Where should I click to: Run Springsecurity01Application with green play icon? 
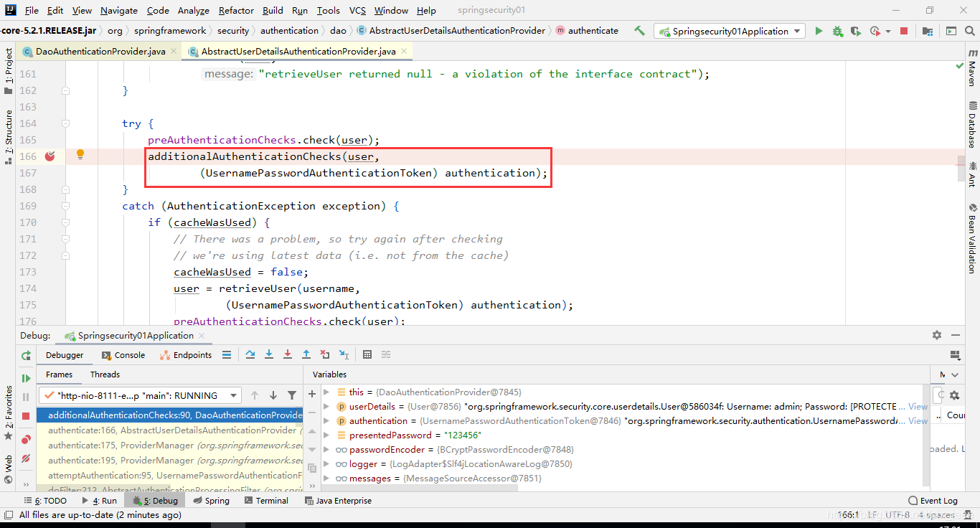[x=819, y=31]
